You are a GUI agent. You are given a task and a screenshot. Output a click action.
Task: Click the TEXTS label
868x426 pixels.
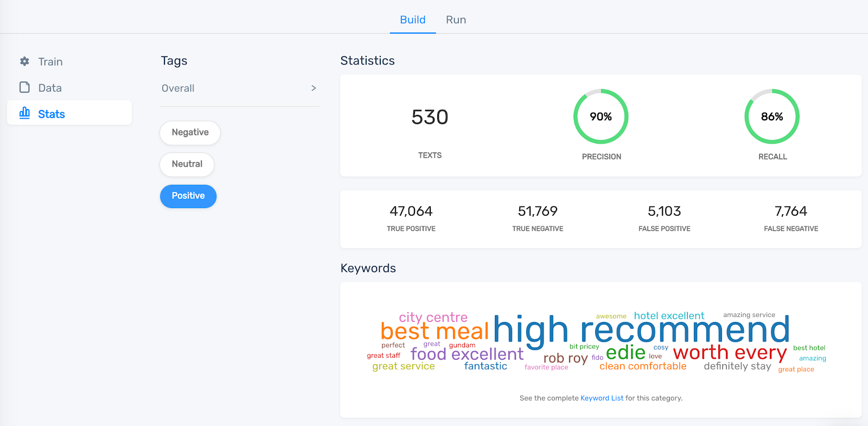coord(430,155)
